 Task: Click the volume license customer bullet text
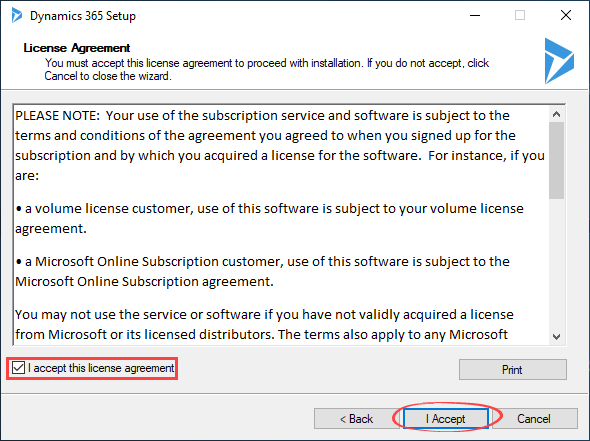[x=269, y=218]
